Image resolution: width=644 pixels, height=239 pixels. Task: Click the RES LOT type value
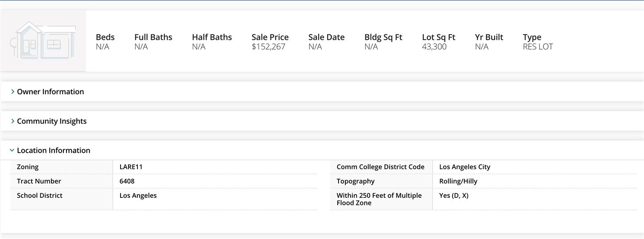pyautogui.click(x=538, y=47)
